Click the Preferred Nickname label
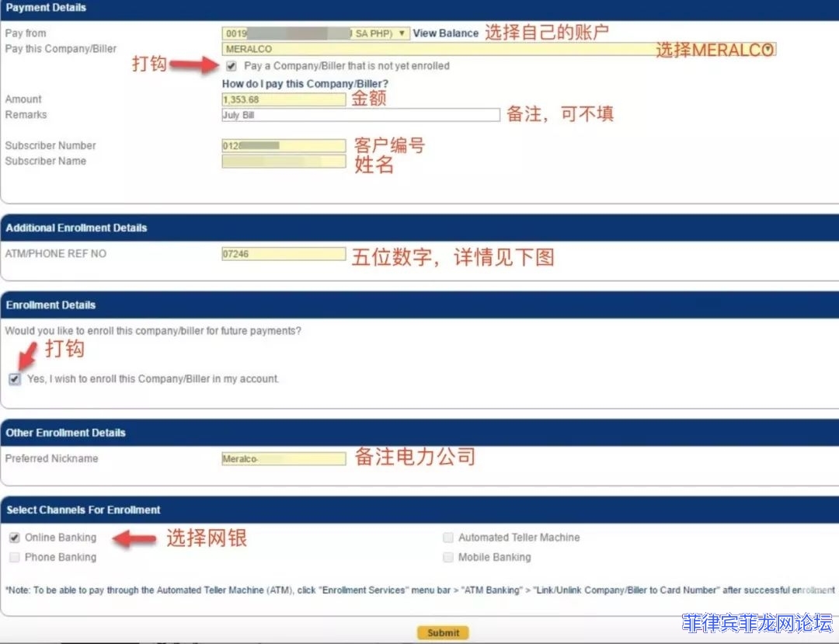Viewport: 839px width, 644px height. [51, 458]
